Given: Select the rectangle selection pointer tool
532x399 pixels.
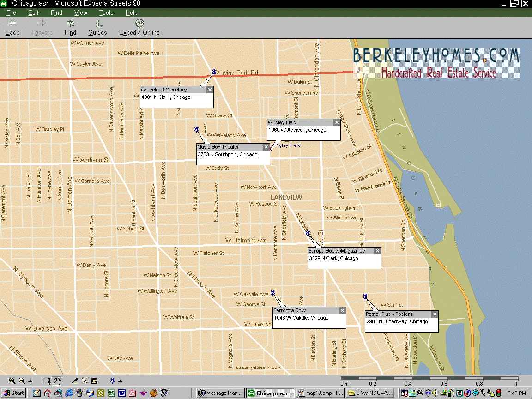Looking at the screenshot, I should point(47,381).
